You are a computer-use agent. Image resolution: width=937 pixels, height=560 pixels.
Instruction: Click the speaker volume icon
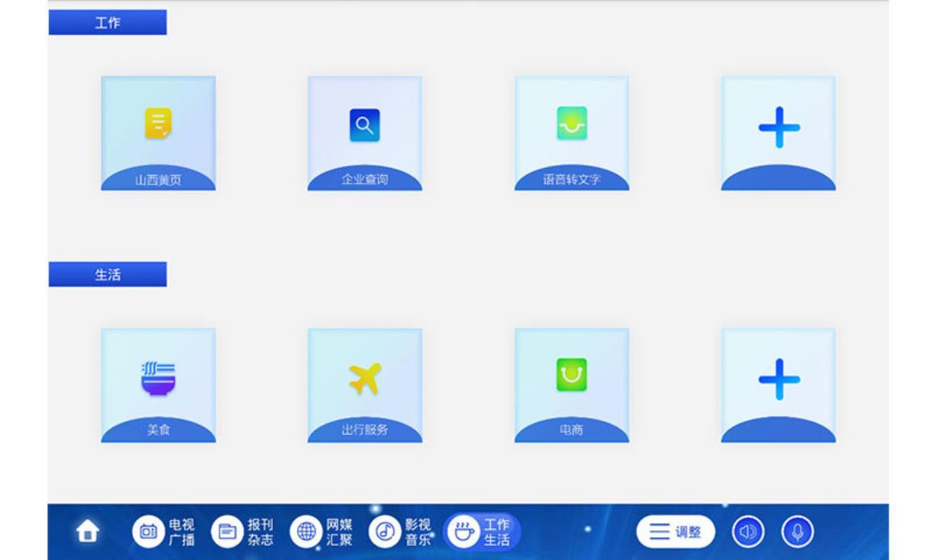pyautogui.click(x=747, y=532)
